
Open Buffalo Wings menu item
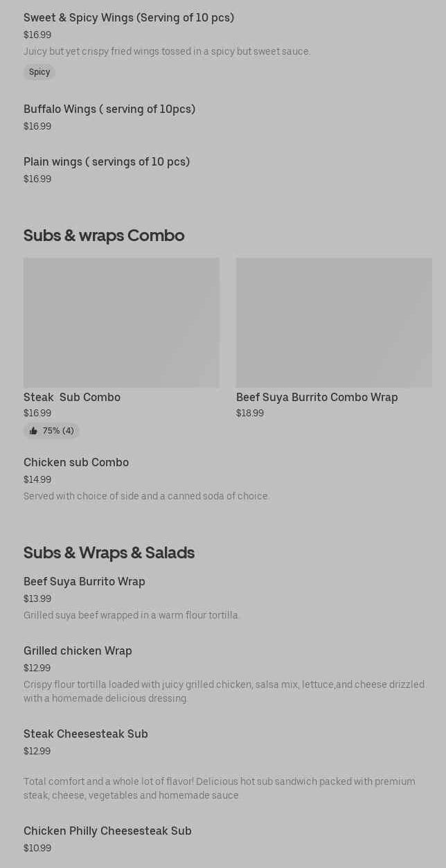pyautogui.click(x=109, y=109)
